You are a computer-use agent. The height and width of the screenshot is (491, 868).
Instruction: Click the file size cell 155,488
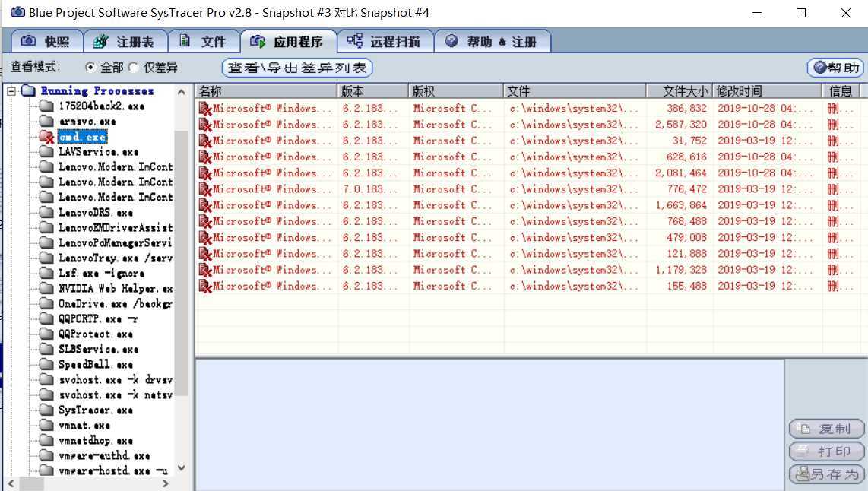[686, 286]
